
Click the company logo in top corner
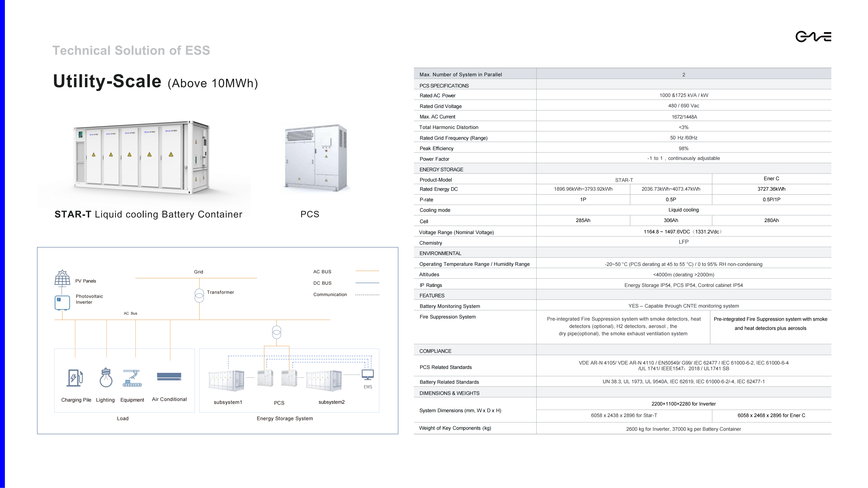click(x=813, y=36)
